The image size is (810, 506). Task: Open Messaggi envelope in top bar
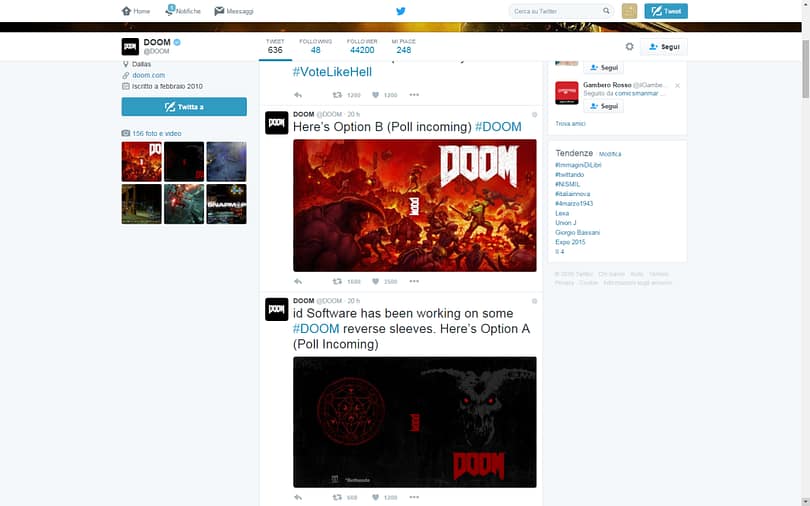[234, 11]
